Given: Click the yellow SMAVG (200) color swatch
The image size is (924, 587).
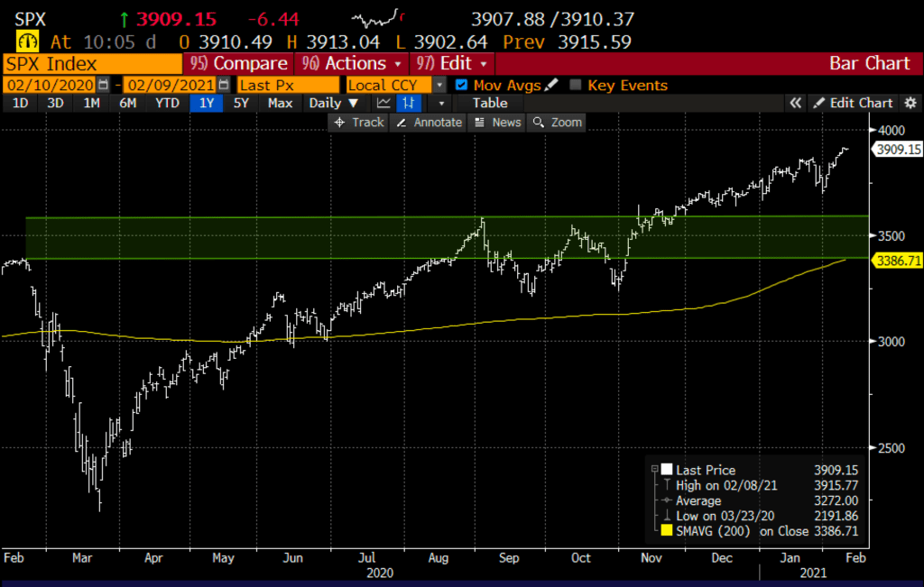Looking at the screenshot, I should pyautogui.click(x=667, y=531).
